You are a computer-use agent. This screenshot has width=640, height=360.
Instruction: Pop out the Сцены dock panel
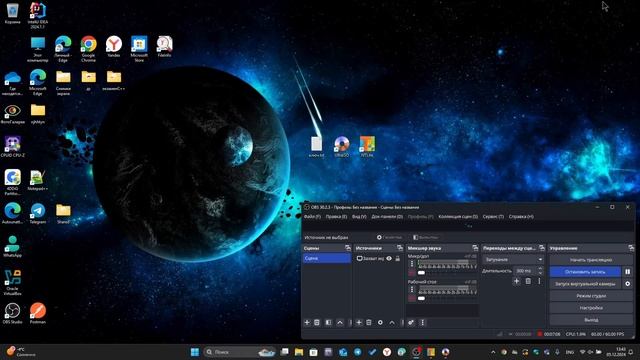coord(348,248)
